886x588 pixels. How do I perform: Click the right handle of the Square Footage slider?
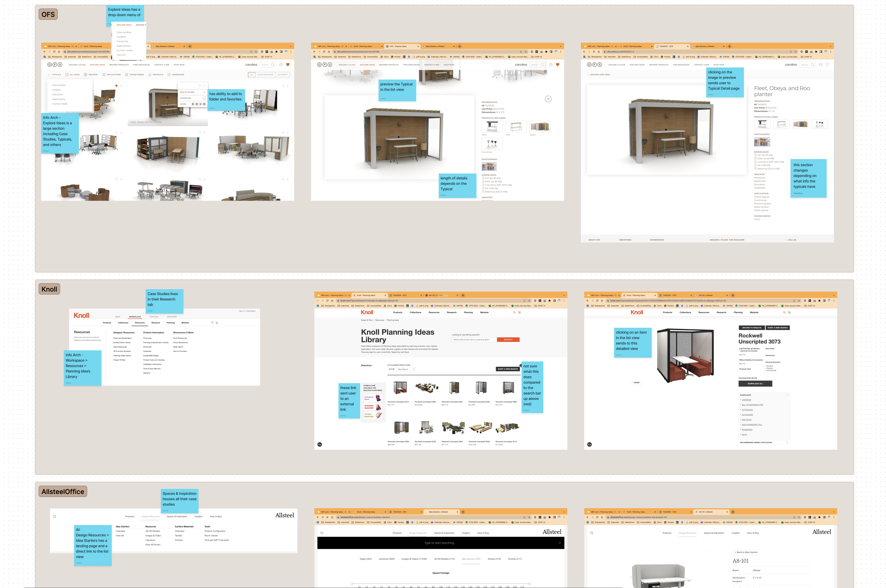click(x=529, y=583)
